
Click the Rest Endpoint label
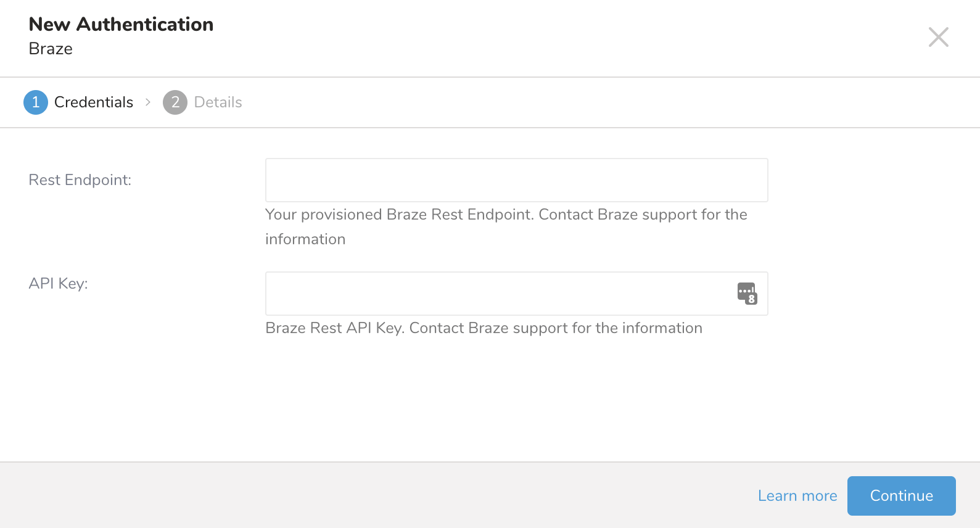[x=80, y=180]
